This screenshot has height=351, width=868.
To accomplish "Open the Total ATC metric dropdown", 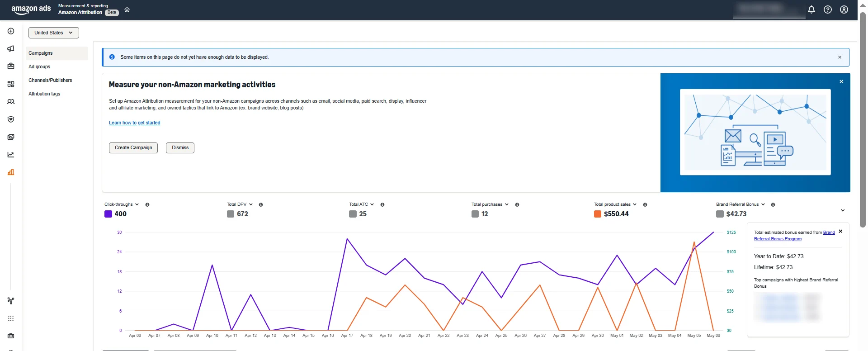I will (x=362, y=204).
